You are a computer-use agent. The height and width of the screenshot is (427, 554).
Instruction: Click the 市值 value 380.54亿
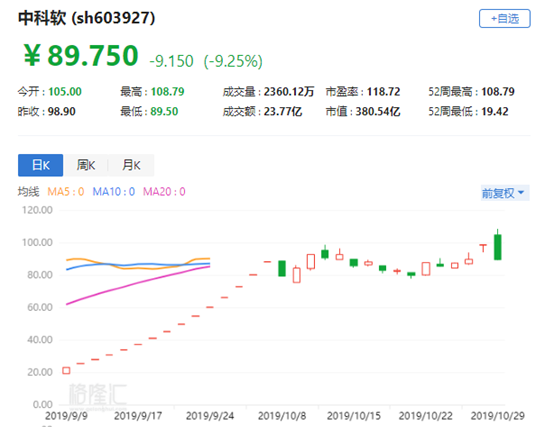[x=378, y=112]
